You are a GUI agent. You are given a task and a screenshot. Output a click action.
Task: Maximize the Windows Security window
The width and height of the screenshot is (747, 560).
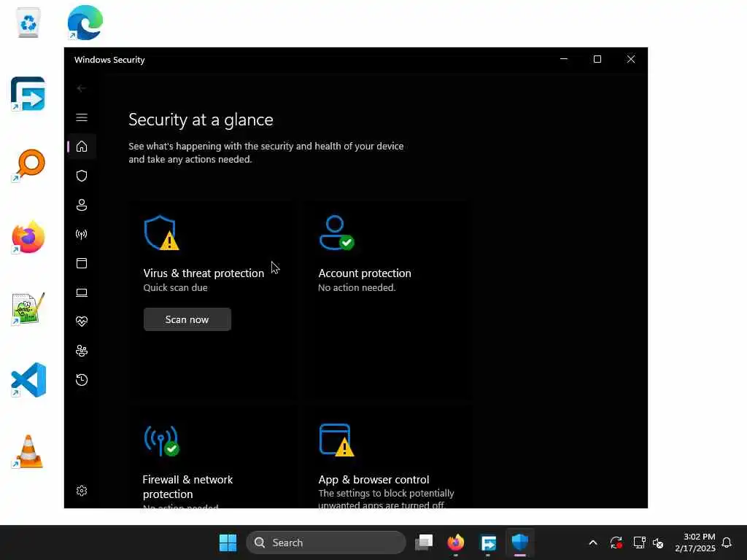pyautogui.click(x=597, y=59)
